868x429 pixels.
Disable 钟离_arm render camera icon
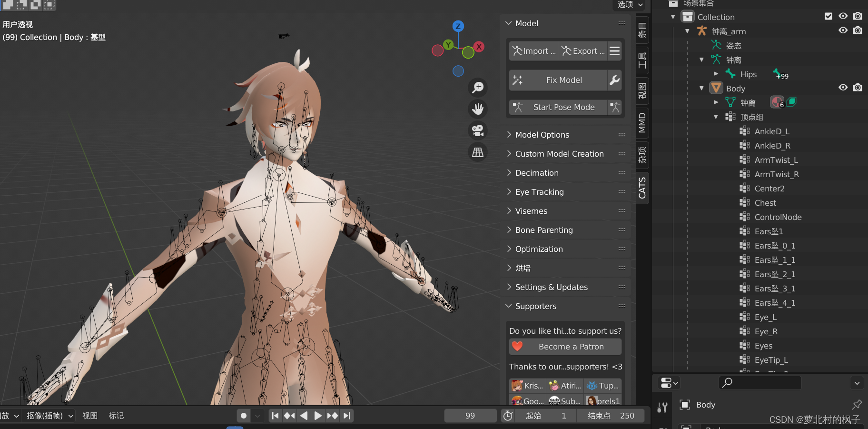pos(858,30)
